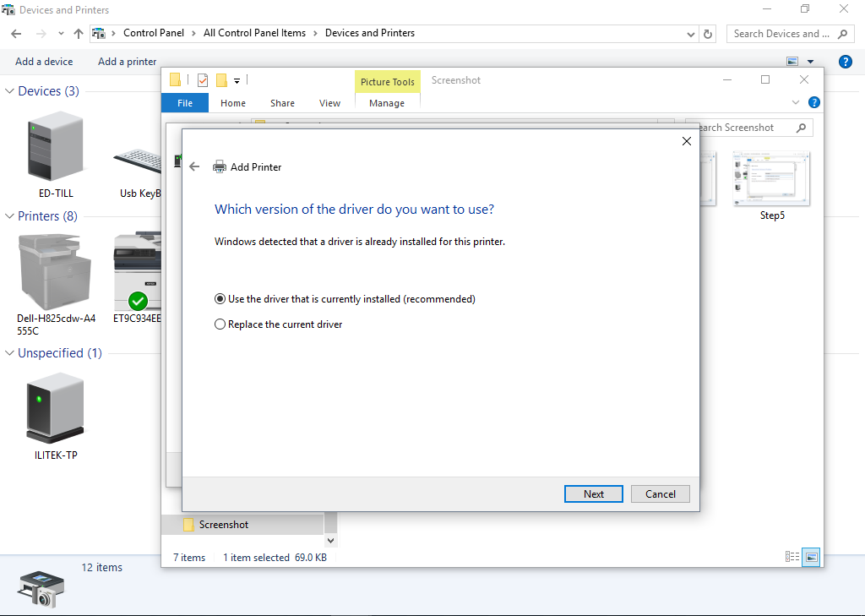Open the Step5 screenshot thumbnail
This screenshot has width=865, height=616.
click(771, 179)
